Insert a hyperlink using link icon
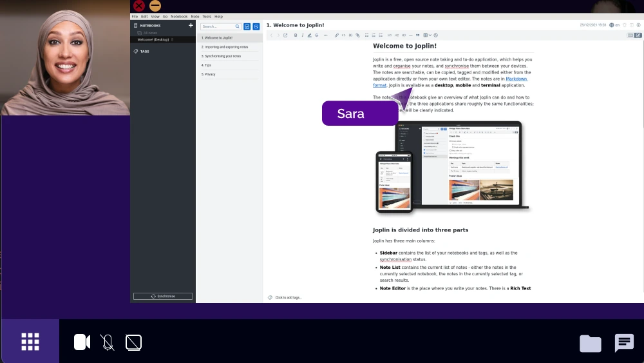The image size is (644, 363). coord(337,35)
